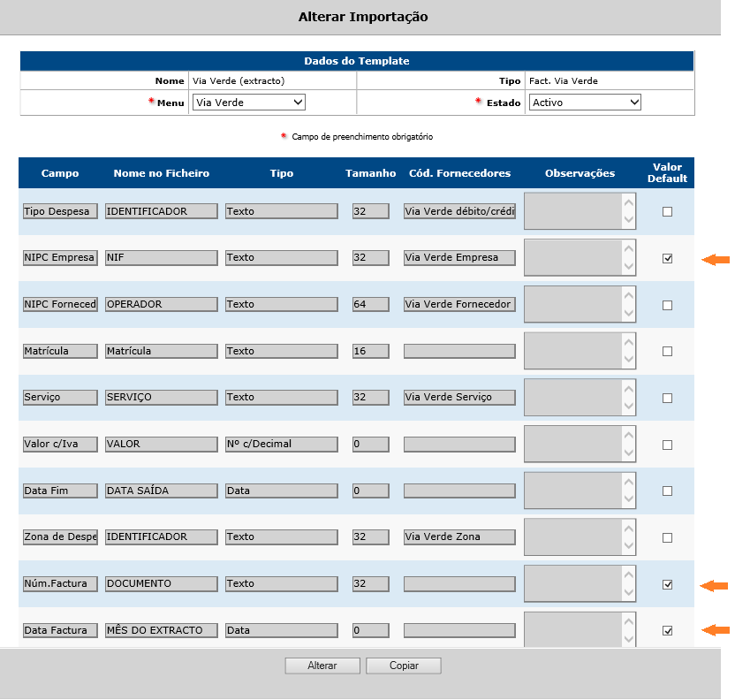
Task: Click the Via Verde Zona code field
Action: pos(459,536)
